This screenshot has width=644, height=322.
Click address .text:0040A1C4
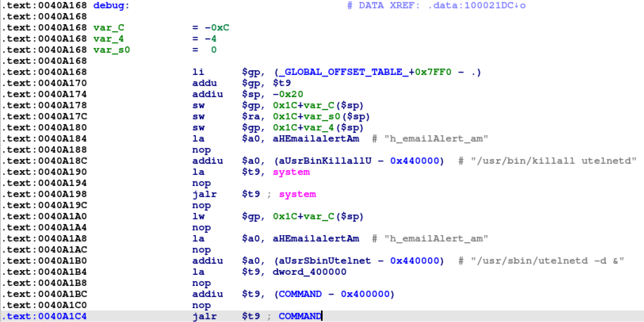coord(44,316)
